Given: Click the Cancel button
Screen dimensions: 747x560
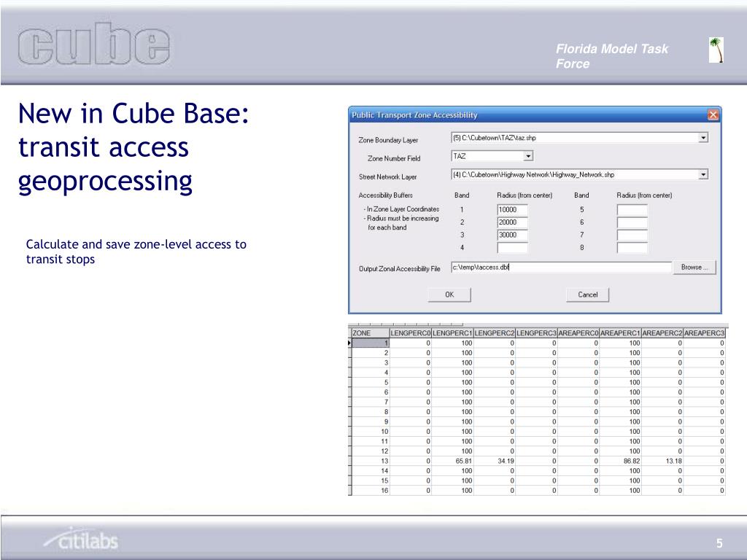Looking at the screenshot, I should tap(587, 295).
